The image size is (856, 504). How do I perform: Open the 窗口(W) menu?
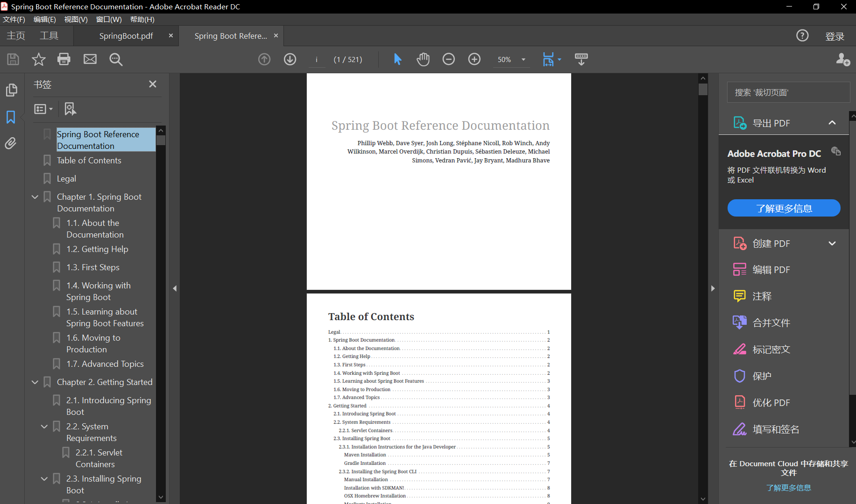[x=109, y=19]
